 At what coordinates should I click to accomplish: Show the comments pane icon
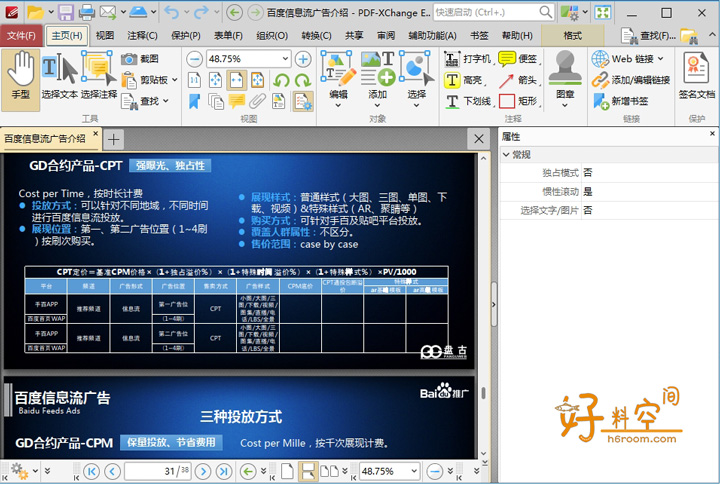[236, 101]
